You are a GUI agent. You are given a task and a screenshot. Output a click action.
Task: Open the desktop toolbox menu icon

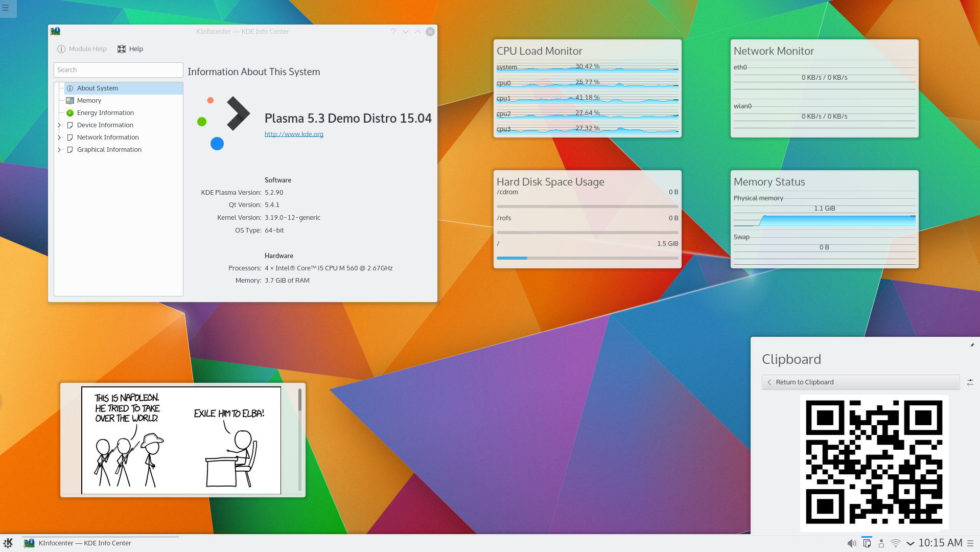coord(6,8)
